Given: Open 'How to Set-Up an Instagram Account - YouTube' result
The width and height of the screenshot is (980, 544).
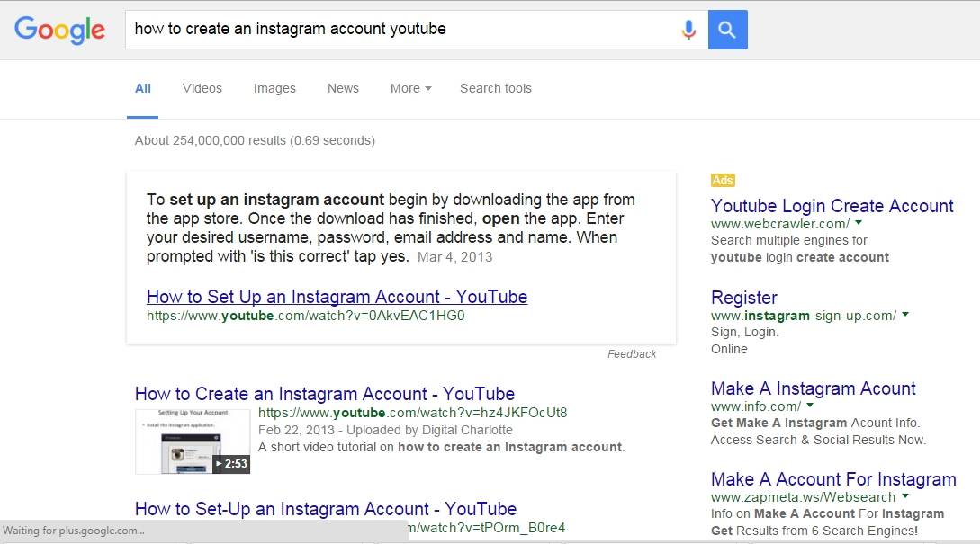Looking at the screenshot, I should coord(326,508).
